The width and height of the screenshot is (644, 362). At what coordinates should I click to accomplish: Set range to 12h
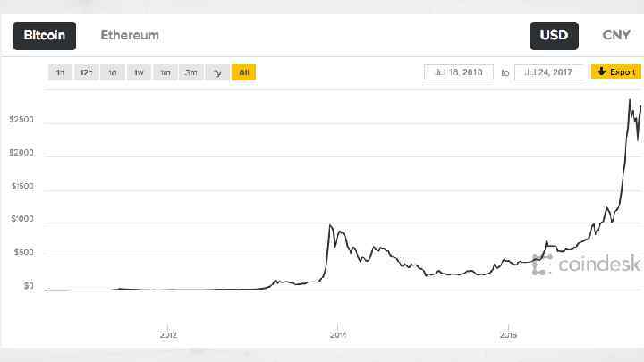click(x=86, y=72)
